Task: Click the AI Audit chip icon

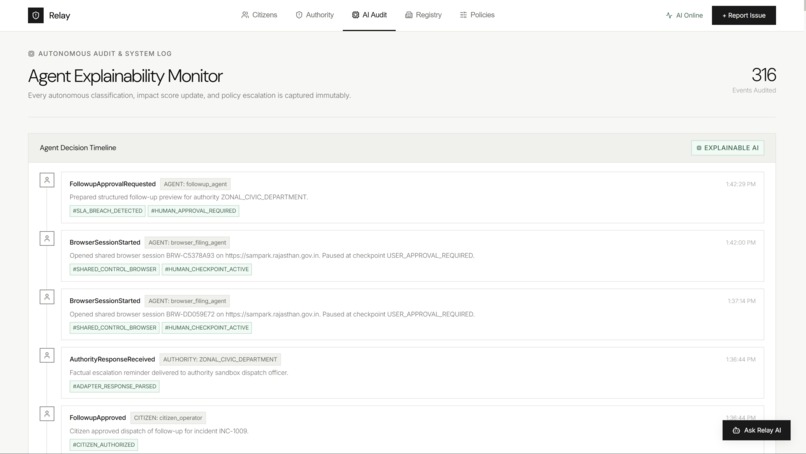Action: (356, 15)
